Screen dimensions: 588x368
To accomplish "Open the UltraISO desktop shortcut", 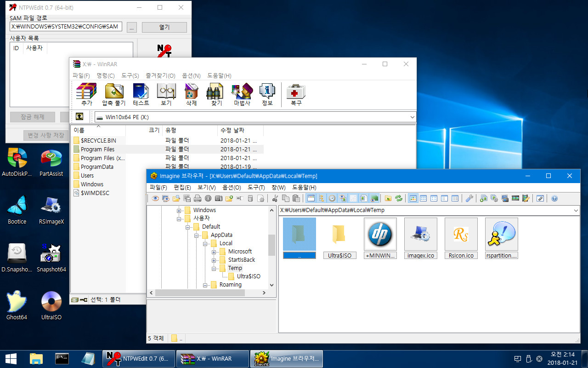I will [51, 306].
